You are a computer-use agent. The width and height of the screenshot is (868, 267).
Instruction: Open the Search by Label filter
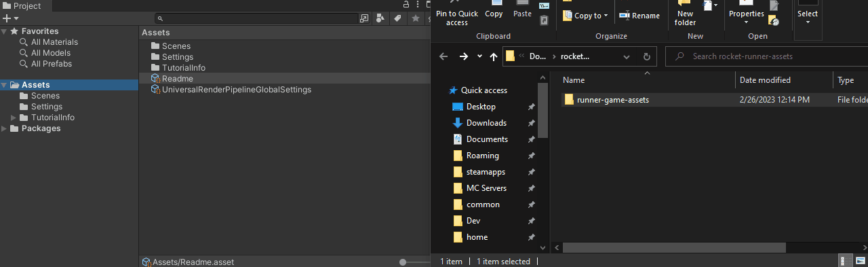click(x=398, y=18)
